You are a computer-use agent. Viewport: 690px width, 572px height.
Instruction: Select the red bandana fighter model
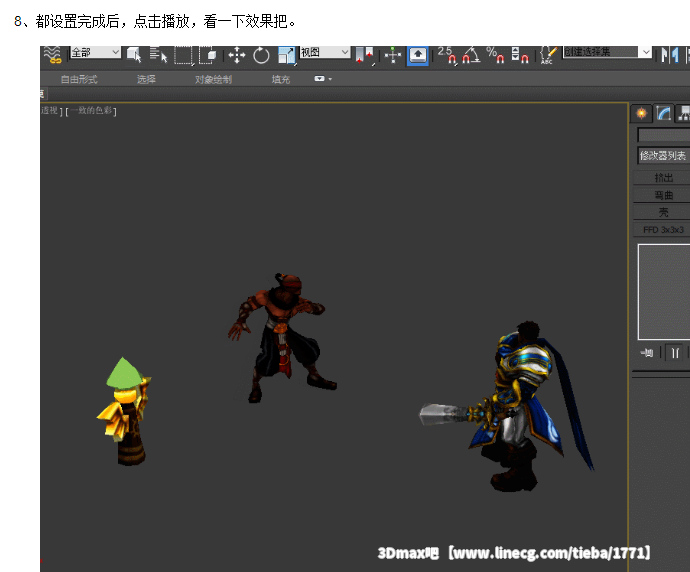tap(282, 337)
